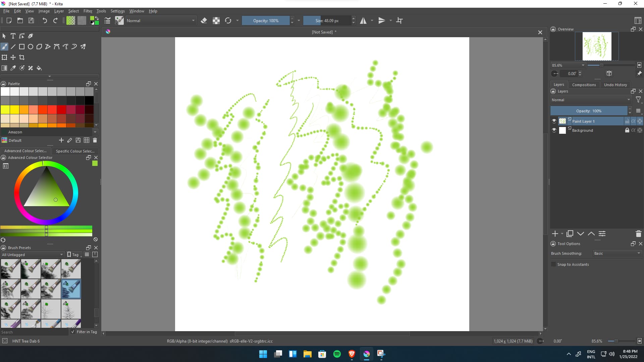The height and width of the screenshot is (362, 644).
Task: Select the colour picker eyedropper tool
Action: point(13,68)
